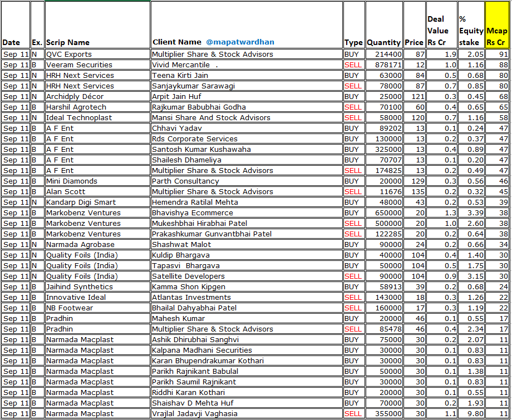Screen dimensions: 512x420
Task: Select 'Kalpana Madhani Securities' cell
Action: point(247,350)
